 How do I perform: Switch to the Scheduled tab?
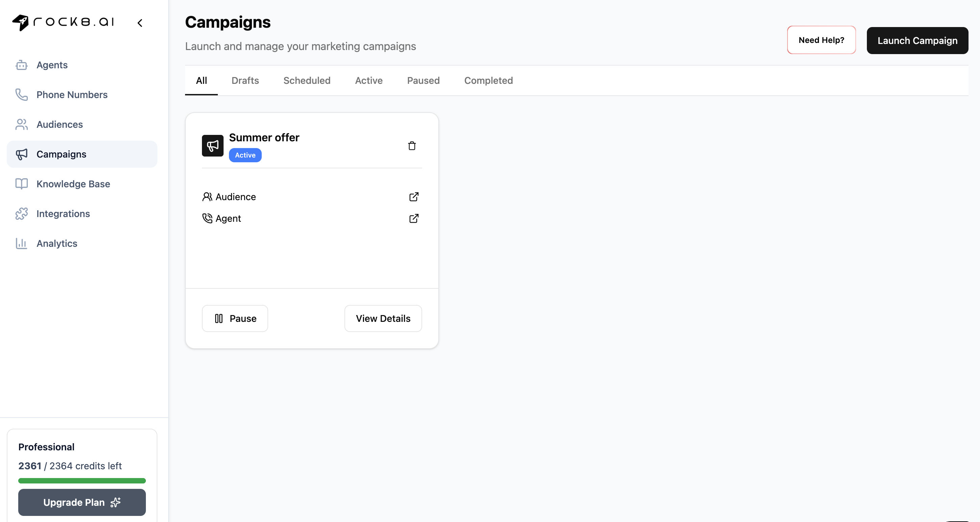tap(307, 81)
